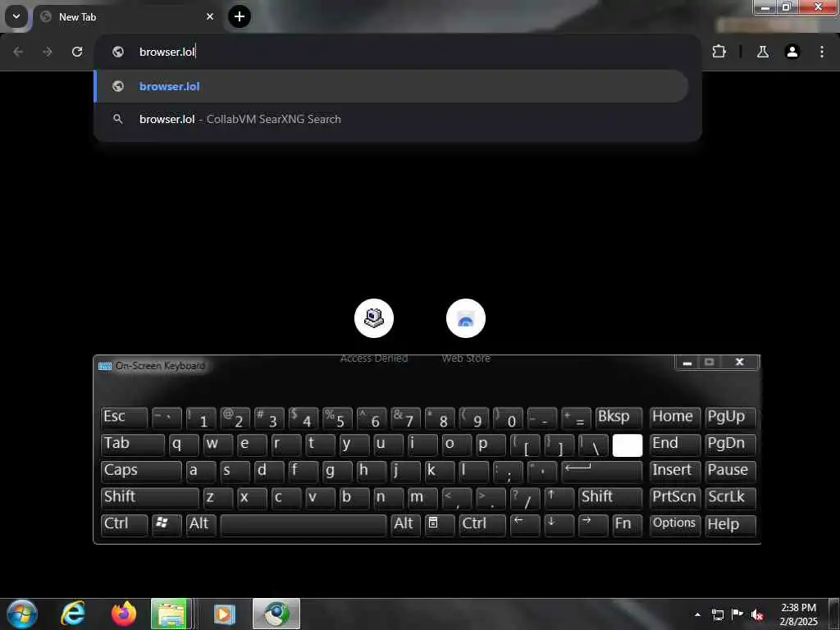The width and height of the screenshot is (840, 630).
Task: Open the profile avatar menu
Action: click(x=792, y=52)
